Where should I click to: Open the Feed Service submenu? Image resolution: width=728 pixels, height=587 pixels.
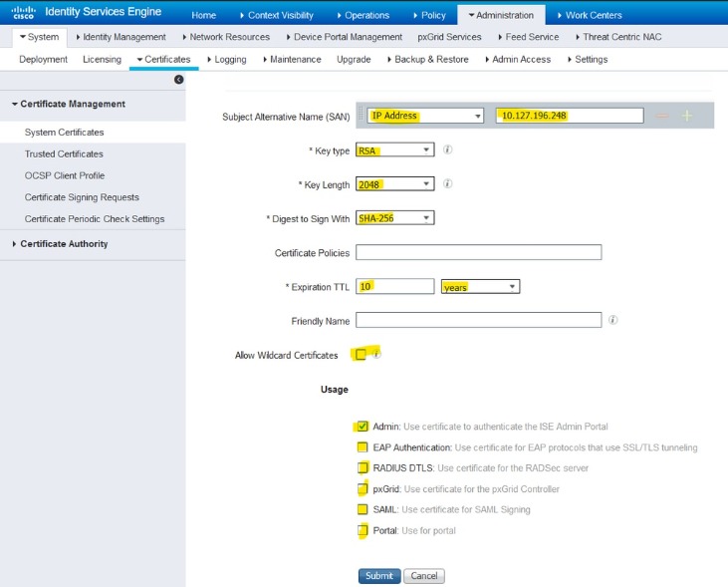[529, 37]
